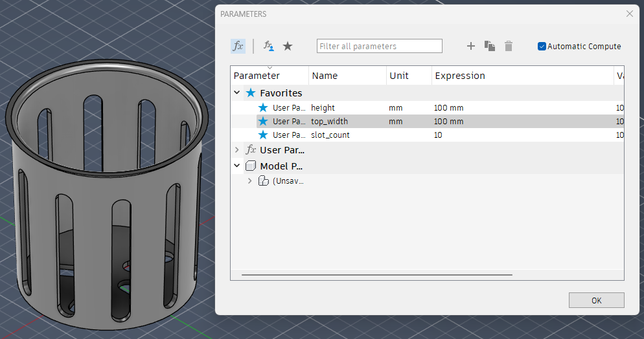
Task: Click the Model P... group label
Action: tap(281, 166)
